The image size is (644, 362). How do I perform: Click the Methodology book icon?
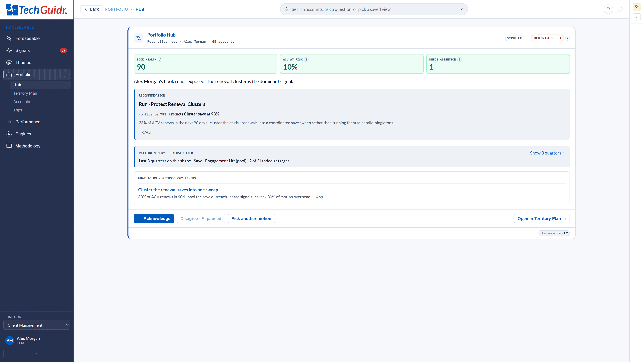9,146
